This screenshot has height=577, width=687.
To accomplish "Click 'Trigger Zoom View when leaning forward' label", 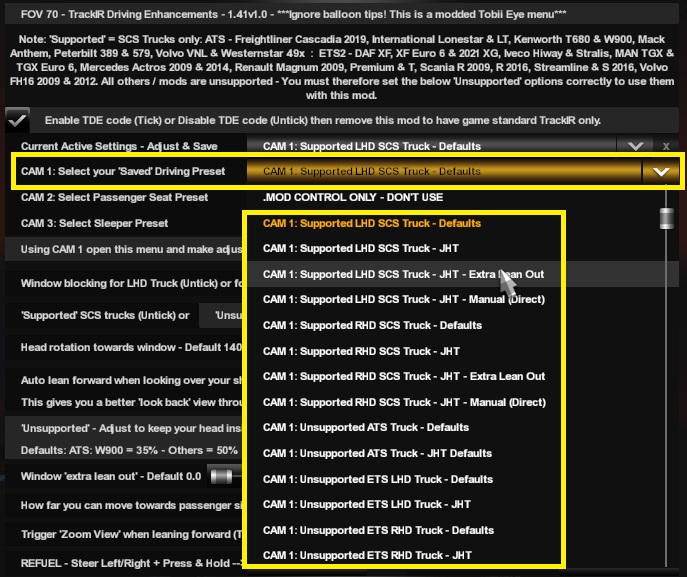I will (131, 535).
